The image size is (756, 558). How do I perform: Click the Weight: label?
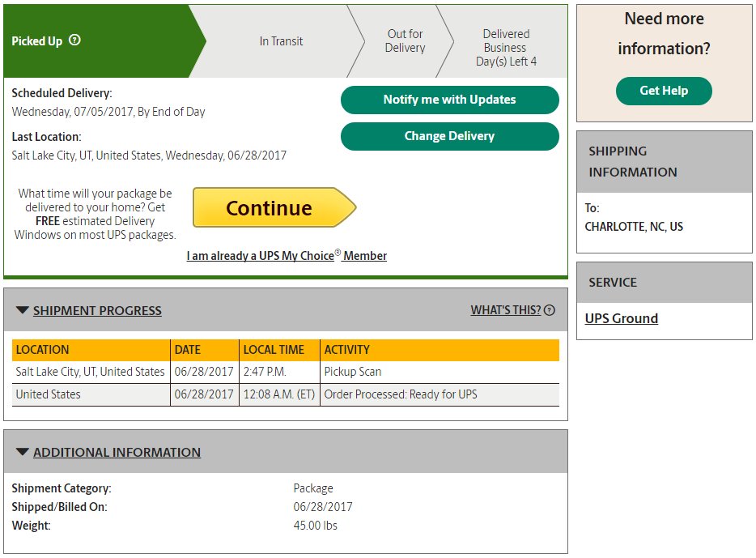31,526
